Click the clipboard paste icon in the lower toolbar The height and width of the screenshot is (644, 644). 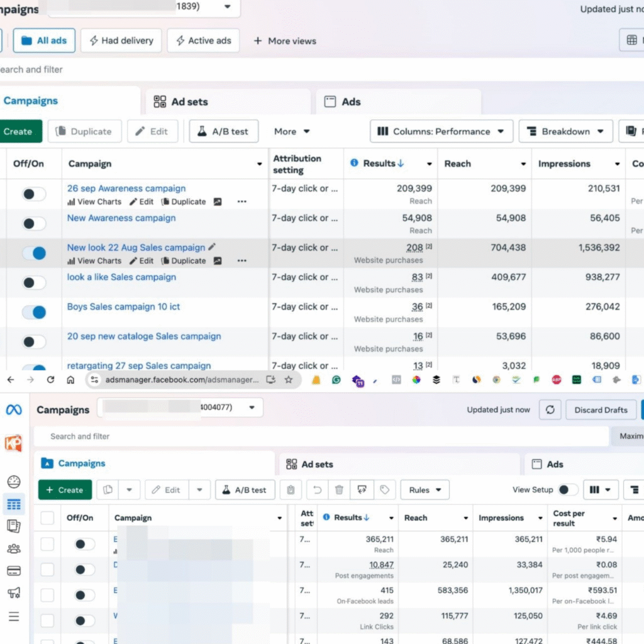(291, 489)
